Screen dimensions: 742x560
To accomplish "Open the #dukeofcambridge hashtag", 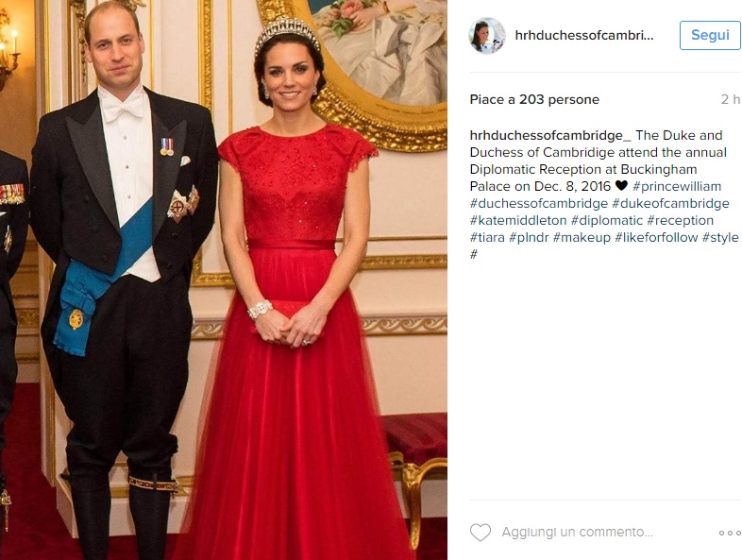I will tap(670, 204).
